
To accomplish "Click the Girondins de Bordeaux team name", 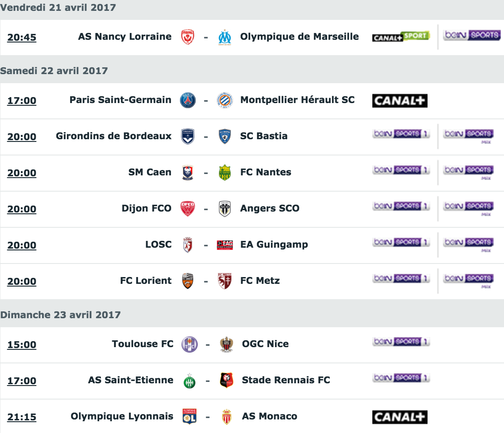I will (x=114, y=136).
